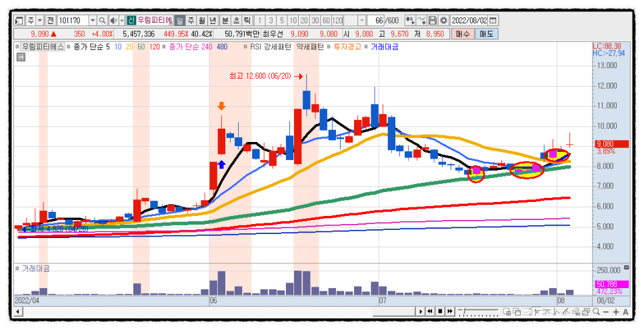Click the 10 interval button
The image size is (644, 330).
click(293, 20)
